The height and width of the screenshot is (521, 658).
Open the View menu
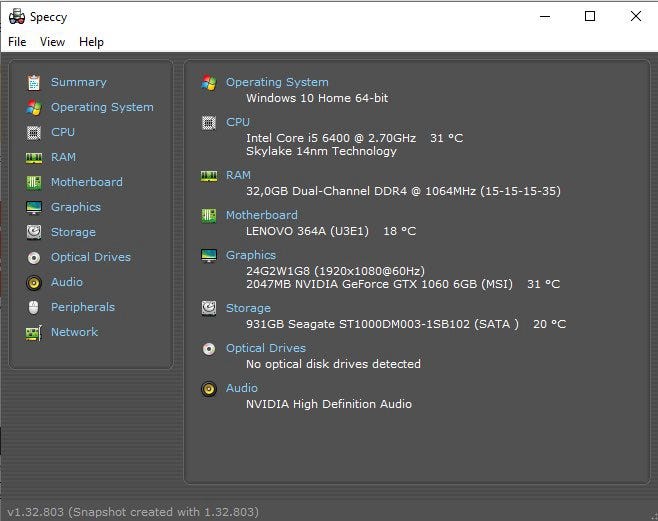(x=52, y=42)
